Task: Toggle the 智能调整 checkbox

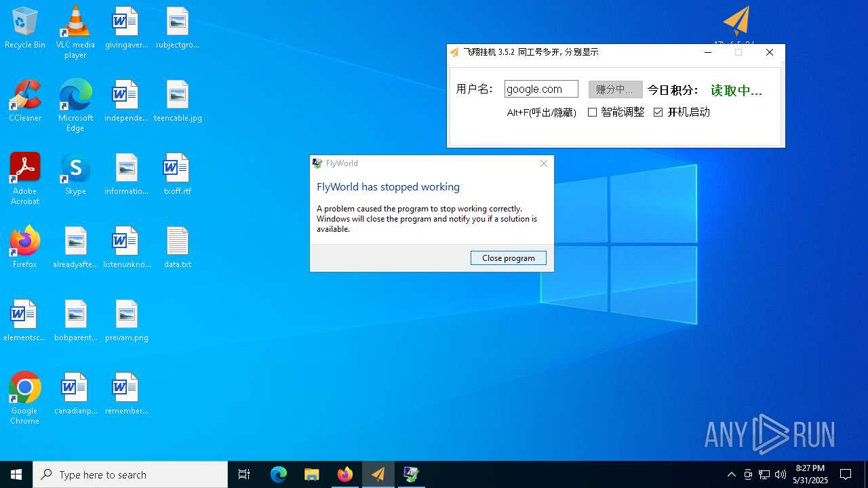Action: click(592, 112)
